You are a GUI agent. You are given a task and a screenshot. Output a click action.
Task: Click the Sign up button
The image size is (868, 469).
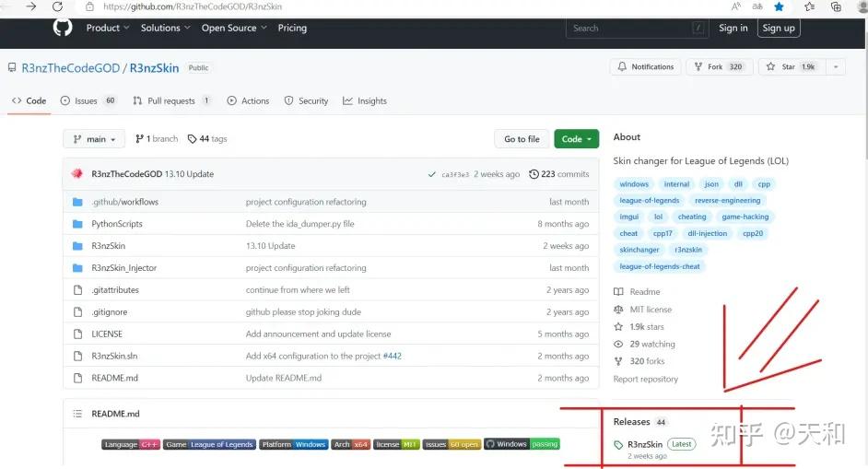pos(779,28)
